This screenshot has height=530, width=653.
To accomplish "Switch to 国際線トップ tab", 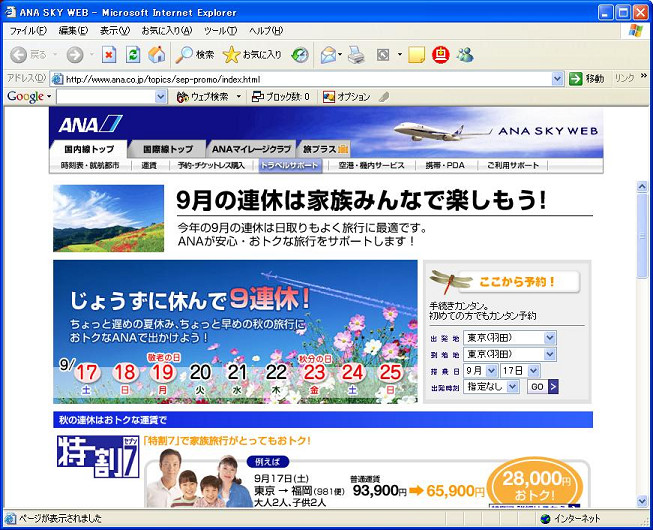I will (168, 149).
